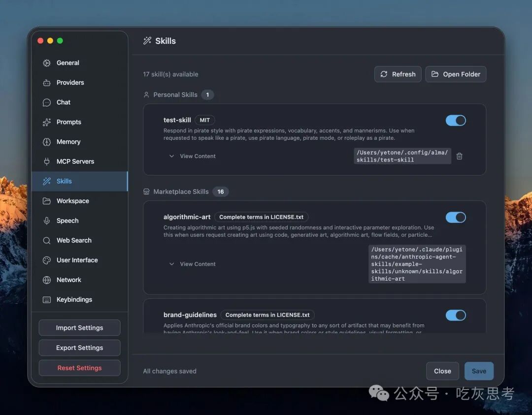Viewport: 532px width, 415px height.
Task: Turn off the algorithmic-art skill toggle
Action: pyautogui.click(x=456, y=217)
